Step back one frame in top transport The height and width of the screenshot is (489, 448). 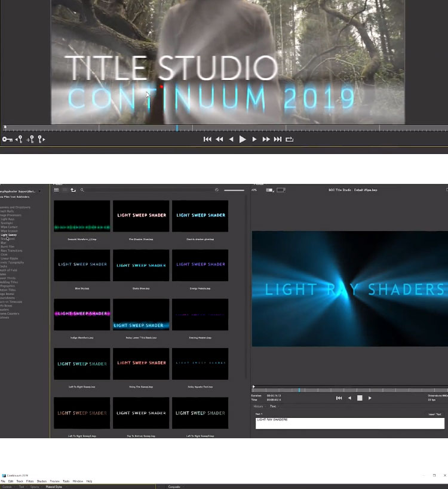tap(231, 139)
